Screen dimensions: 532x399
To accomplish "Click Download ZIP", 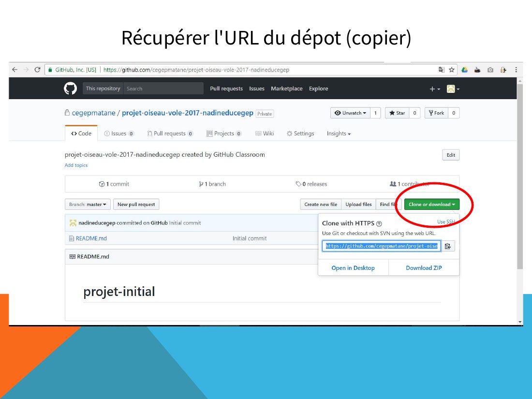I will click(424, 268).
